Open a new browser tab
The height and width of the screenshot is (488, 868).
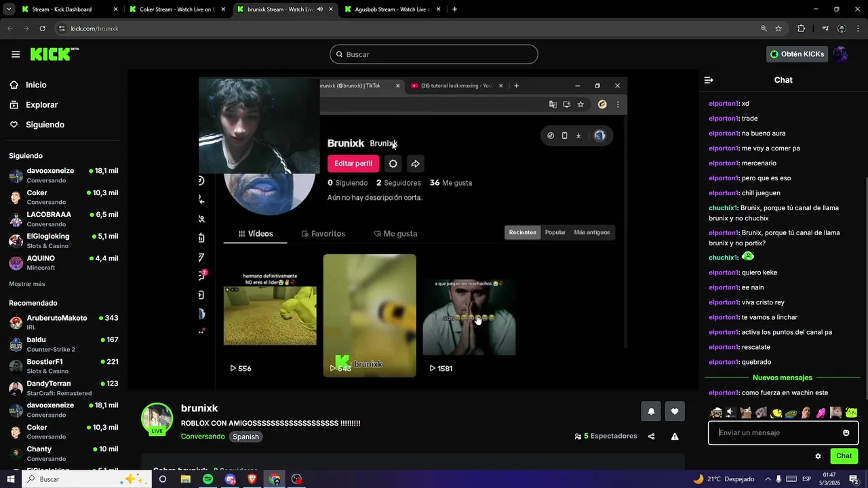454,9
